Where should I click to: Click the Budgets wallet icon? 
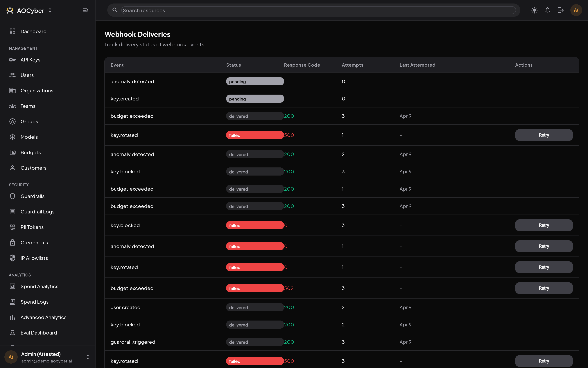click(x=12, y=152)
